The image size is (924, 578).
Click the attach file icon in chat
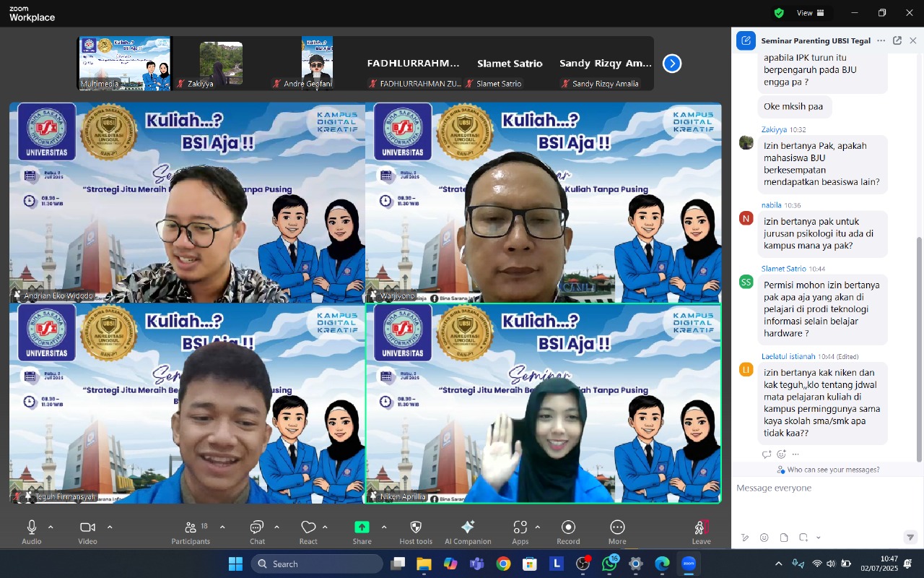coord(784,538)
